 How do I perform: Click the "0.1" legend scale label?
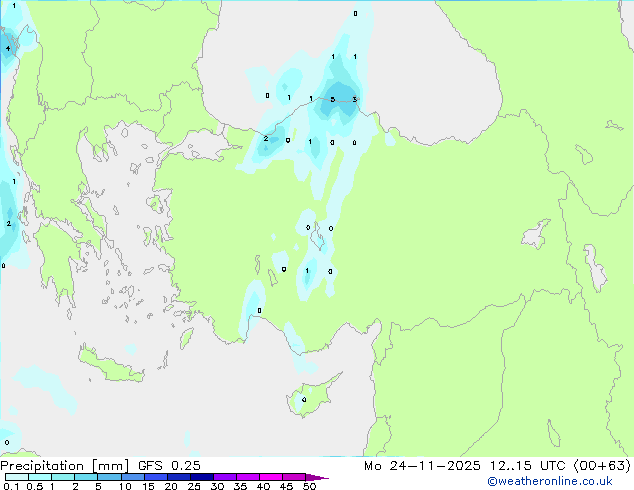coord(11,486)
